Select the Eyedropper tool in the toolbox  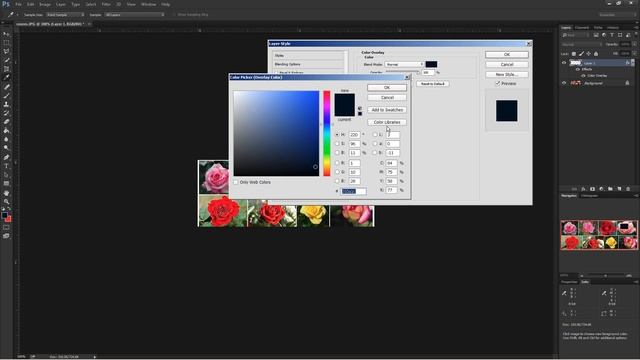coord(6,78)
